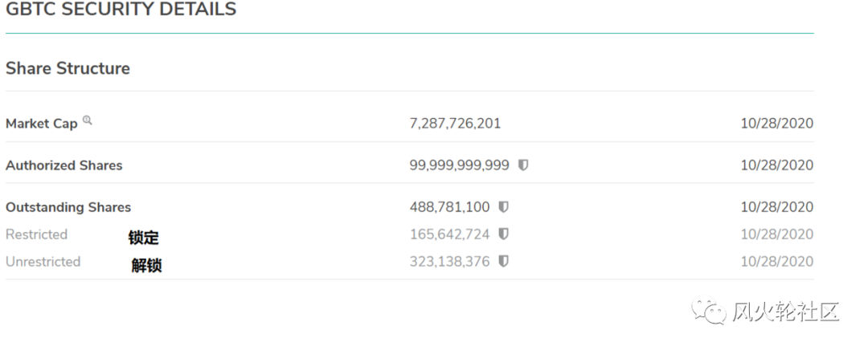This screenshot has width=868, height=350.
Task: Select the Authorized Shares label
Action: (64, 165)
